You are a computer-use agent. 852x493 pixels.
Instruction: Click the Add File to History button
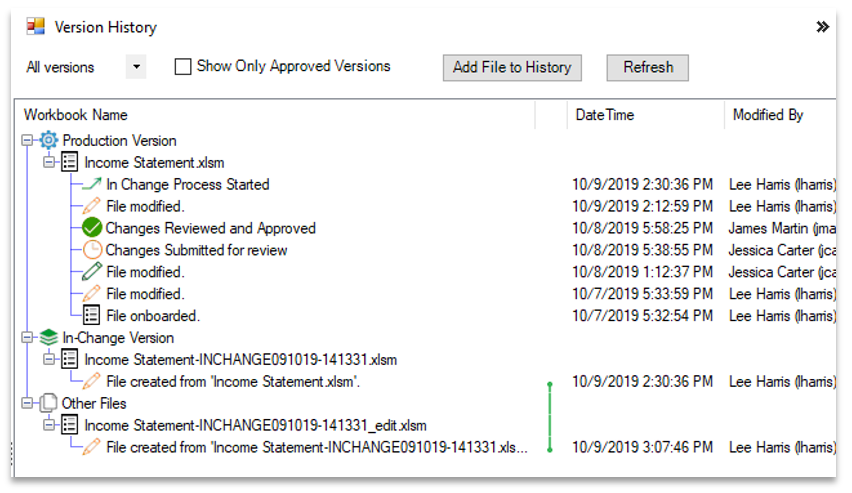[x=512, y=67]
